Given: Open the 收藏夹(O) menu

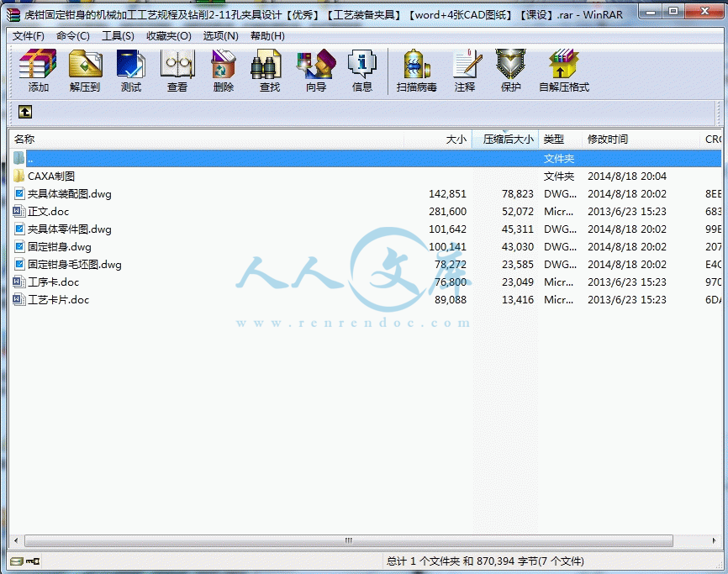Looking at the screenshot, I should pyautogui.click(x=168, y=36).
